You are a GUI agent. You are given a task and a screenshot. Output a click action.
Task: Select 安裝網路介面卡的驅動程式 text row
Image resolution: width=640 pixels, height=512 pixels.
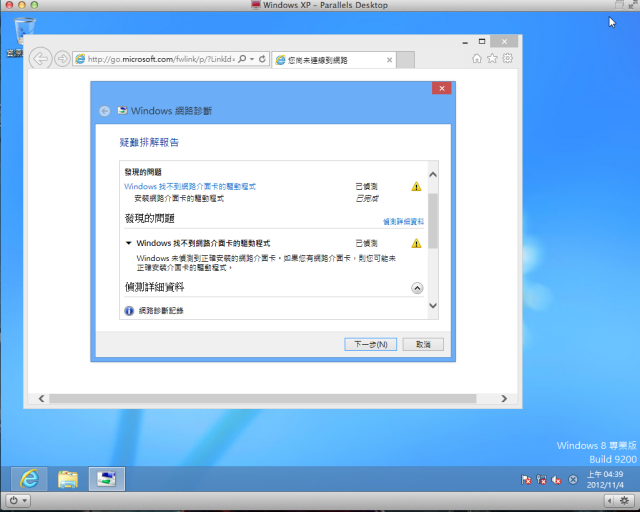(x=179, y=199)
